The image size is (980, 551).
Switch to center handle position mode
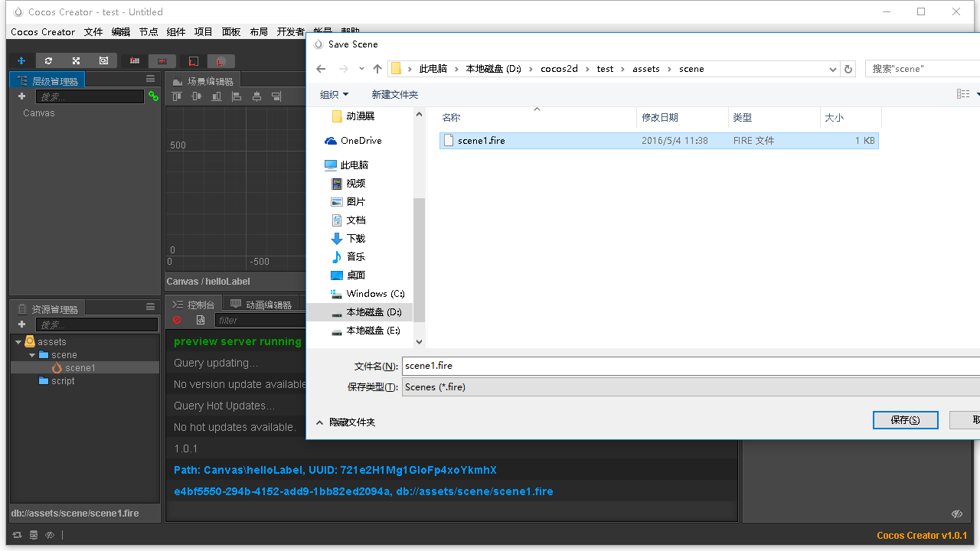(162, 60)
